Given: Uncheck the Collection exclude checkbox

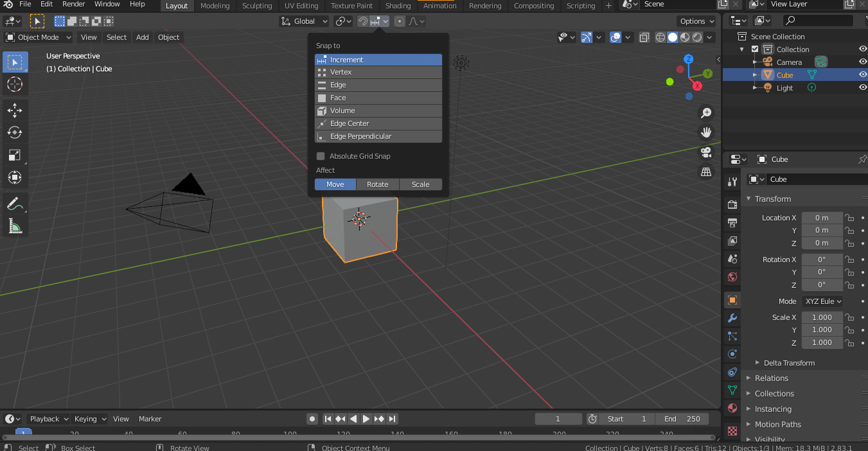Looking at the screenshot, I should tap(755, 49).
